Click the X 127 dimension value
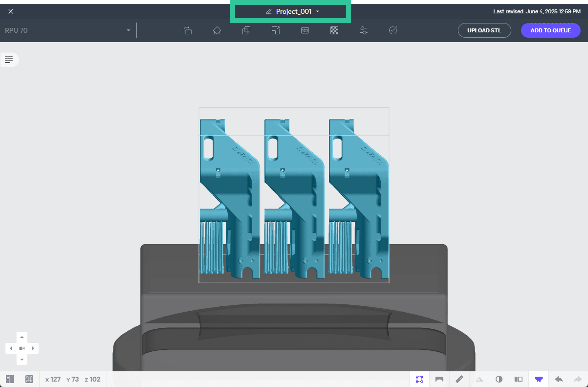 [x=53, y=379]
